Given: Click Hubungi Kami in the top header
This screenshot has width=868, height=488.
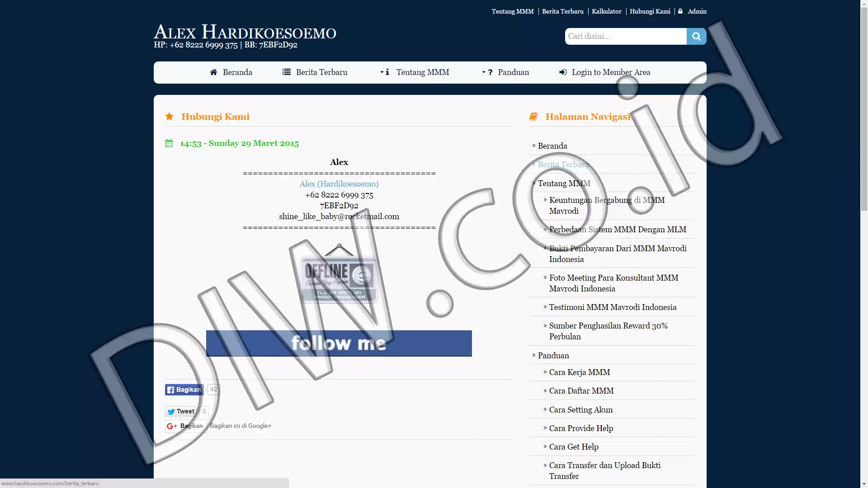Looking at the screenshot, I should coord(650,11).
